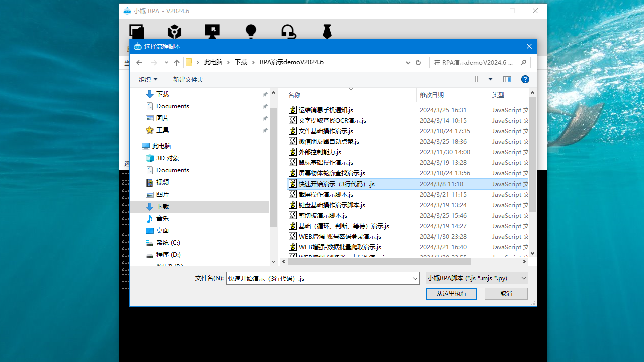Click the 从这里执行 button

(x=451, y=293)
